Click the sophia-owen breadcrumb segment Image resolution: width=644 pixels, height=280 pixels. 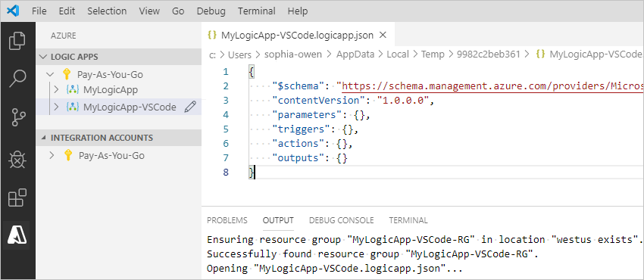[x=293, y=54]
